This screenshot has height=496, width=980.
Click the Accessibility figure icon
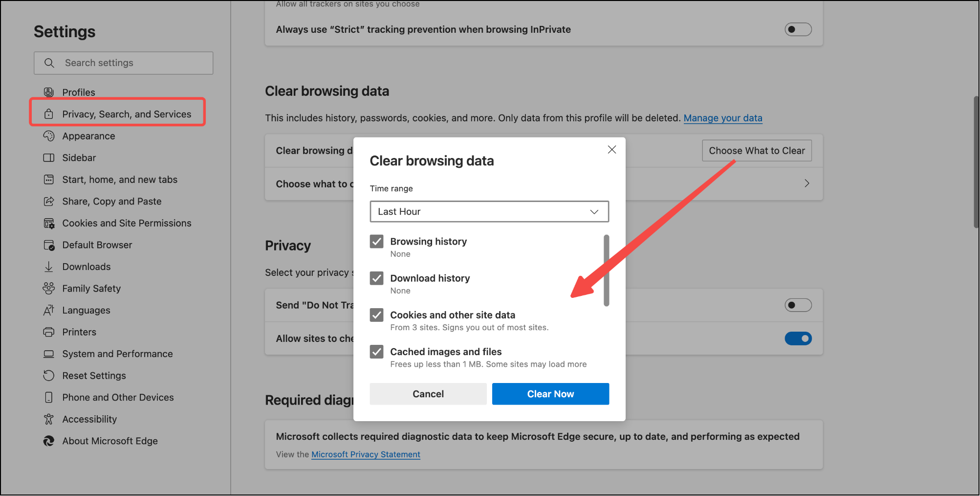[48, 419]
